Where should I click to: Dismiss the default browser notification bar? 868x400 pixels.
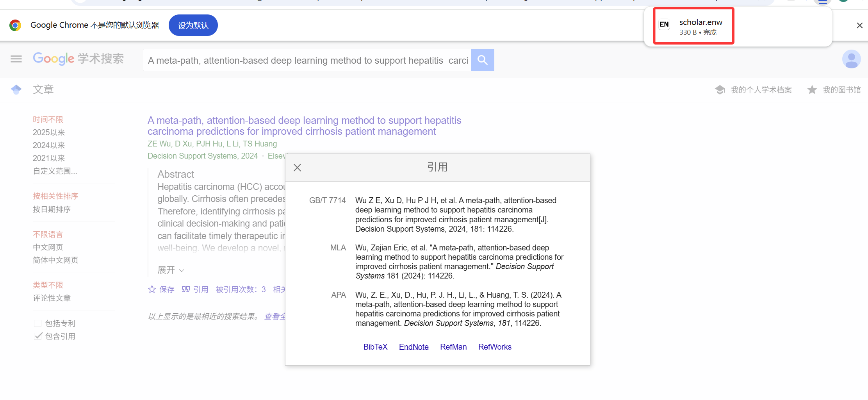[859, 25]
